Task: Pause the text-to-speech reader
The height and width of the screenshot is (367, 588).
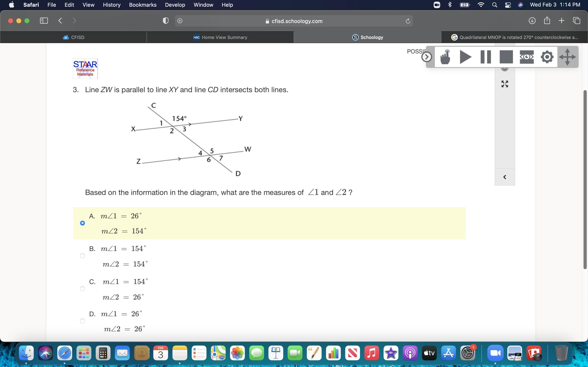Action: click(486, 57)
